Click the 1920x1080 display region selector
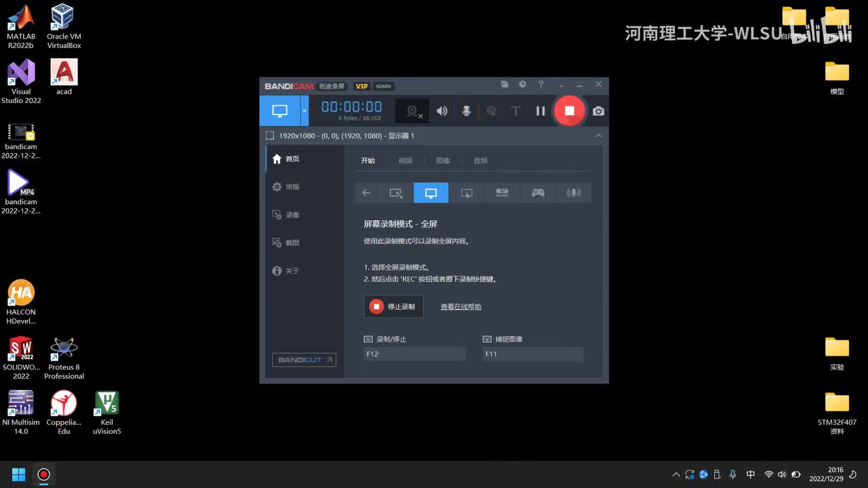The width and height of the screenshot is (868, 488). pyautogui.click(x=340, y=136)
